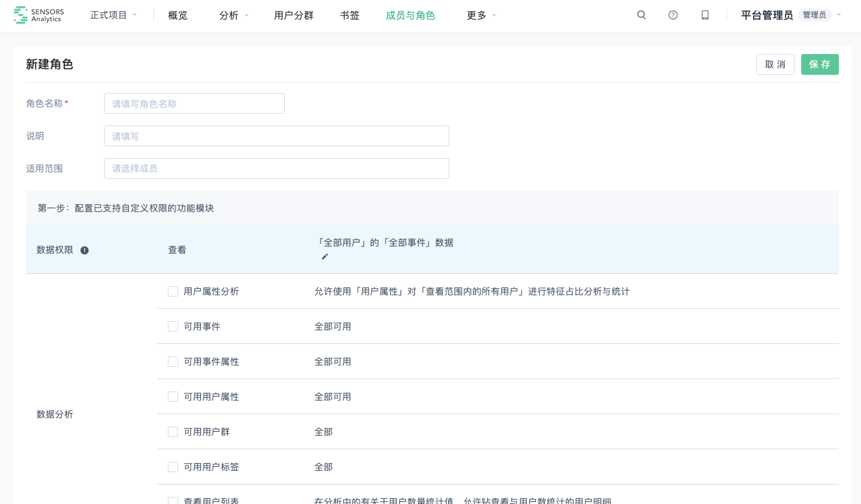
Task: Click 全部可用 value in 可用事件 row
Action: coord(333,326)
